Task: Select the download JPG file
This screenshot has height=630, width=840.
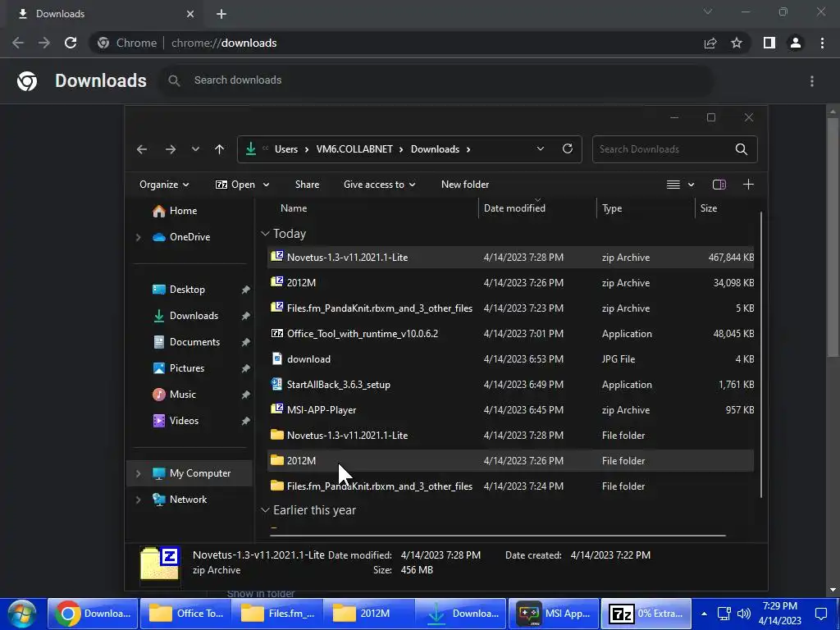Action: (x=510, y=359)
